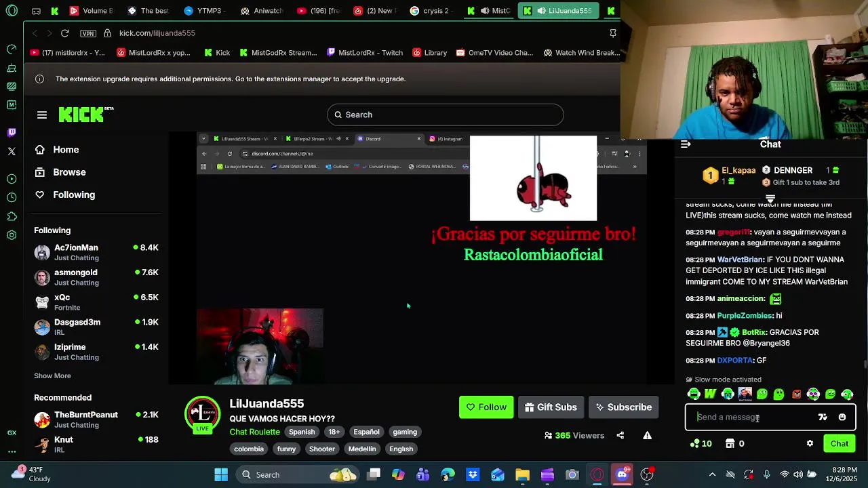The image size is (868, 488).
Task: Report stream via warning triangle icon
Action: (x=648, y=435)
